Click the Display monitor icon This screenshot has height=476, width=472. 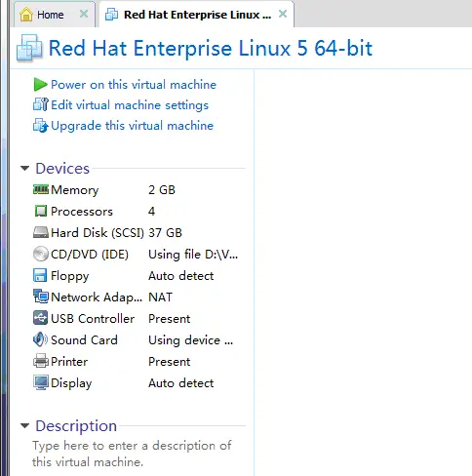pos(41,382)
